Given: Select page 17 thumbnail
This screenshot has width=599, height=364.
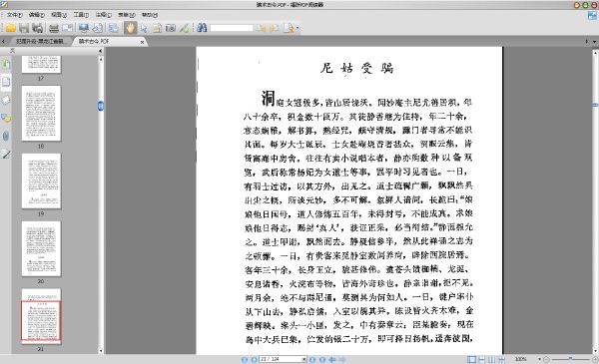Looking at the screenshot, I should click(x=41, y=64).
